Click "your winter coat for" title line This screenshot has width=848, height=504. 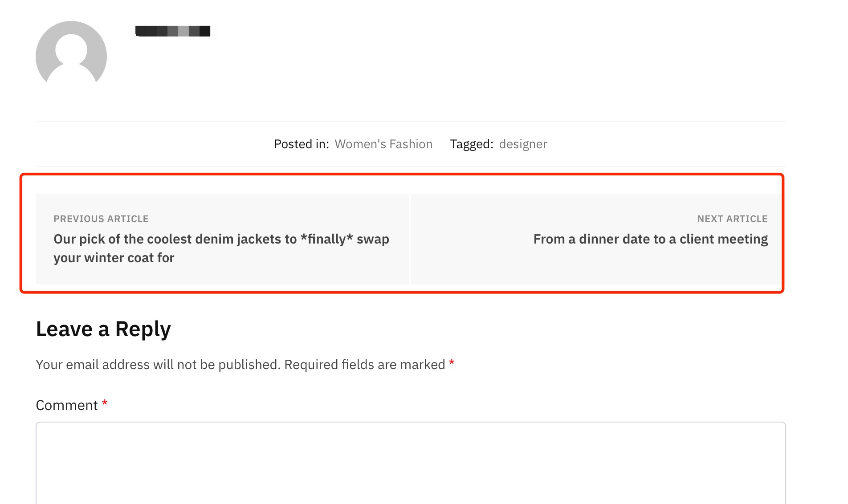[114, 258]
